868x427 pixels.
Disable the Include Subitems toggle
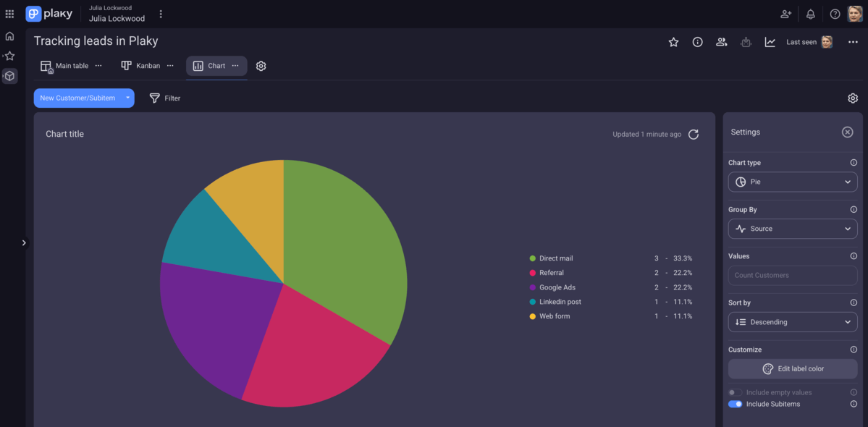pyautogui.click(x=735, y=404)
